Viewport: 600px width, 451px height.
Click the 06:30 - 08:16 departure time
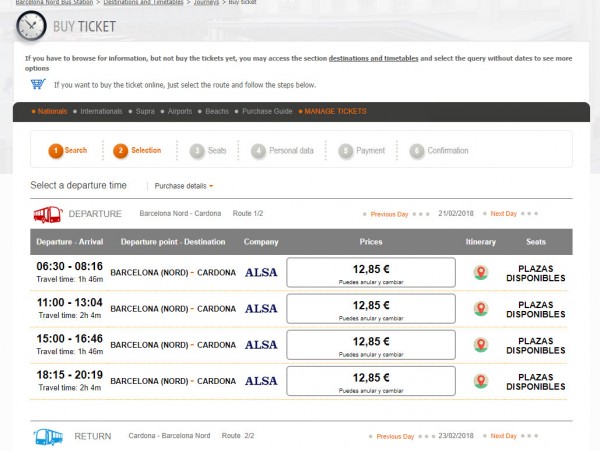[x=70, y=266]
